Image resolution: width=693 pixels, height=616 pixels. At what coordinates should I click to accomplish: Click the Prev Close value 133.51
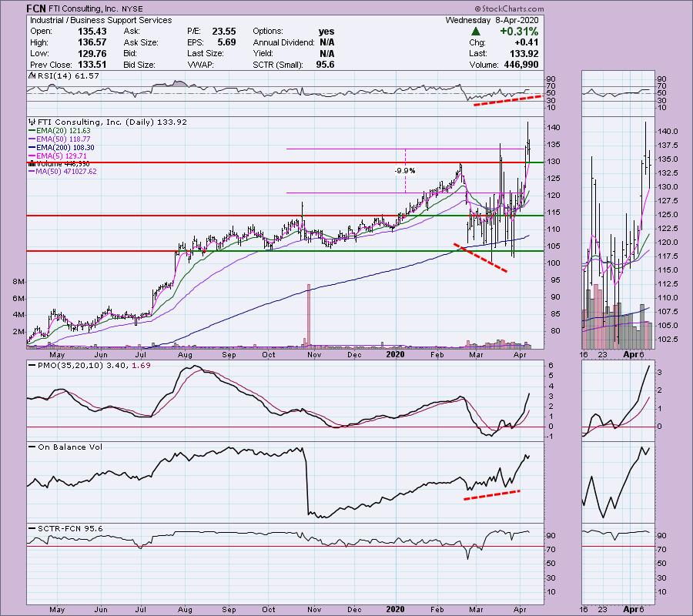pyautogui.click(x=92, y=65)
